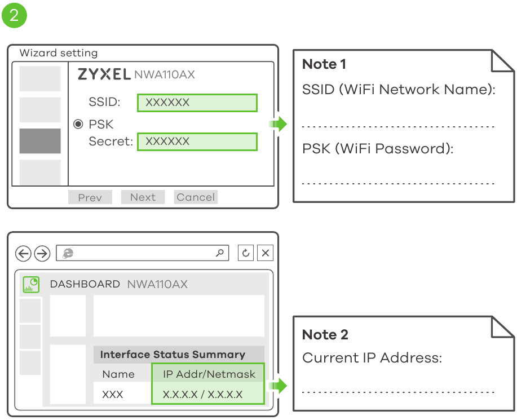Select the PSK radio button
517x420 pixels.
pyautogui.click(x=79, y=124)
